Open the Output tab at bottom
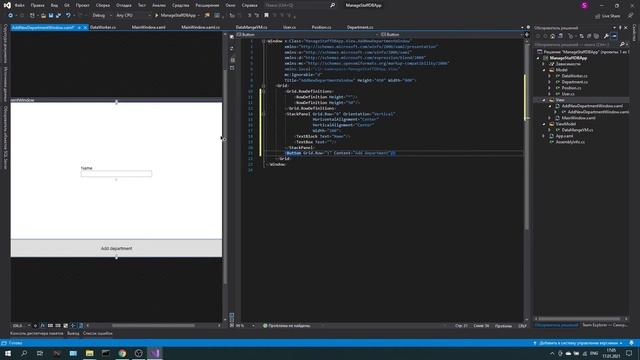Image resolution: width=640 pixels, height=360 pixels. point(73,333)
